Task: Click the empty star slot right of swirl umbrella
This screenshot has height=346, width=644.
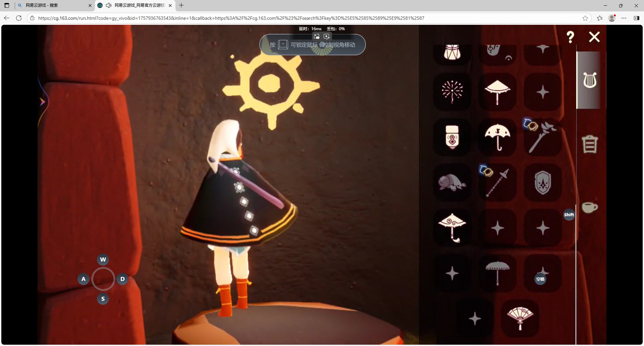Action: pos(497,228)
